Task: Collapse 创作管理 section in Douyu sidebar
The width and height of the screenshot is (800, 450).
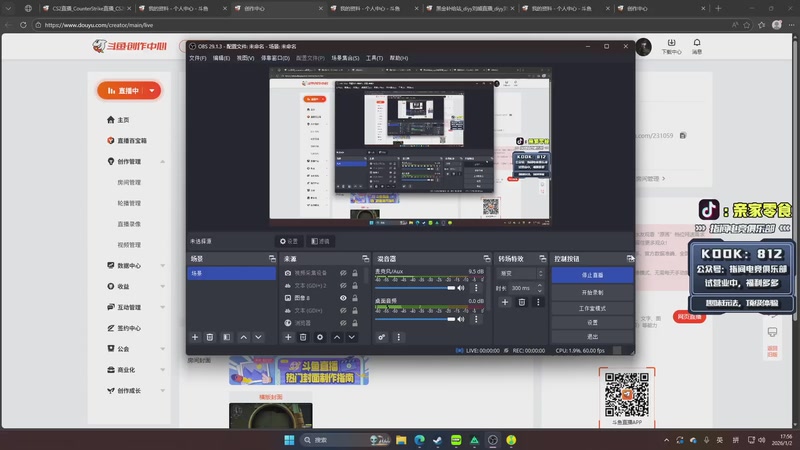Action: (x=162, y=162)
